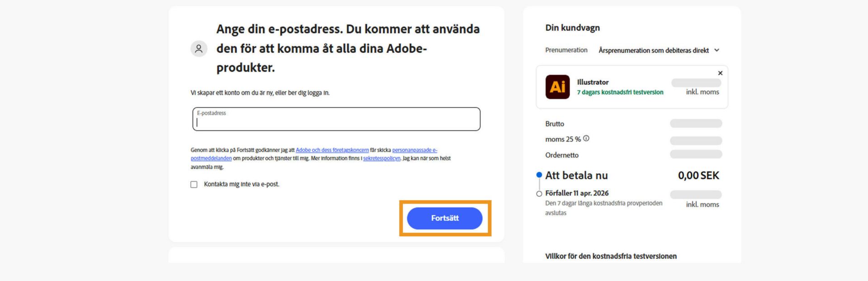Remove Illustrator from the cart with the X
The image size is (868, 281).
tap(720, 73)
